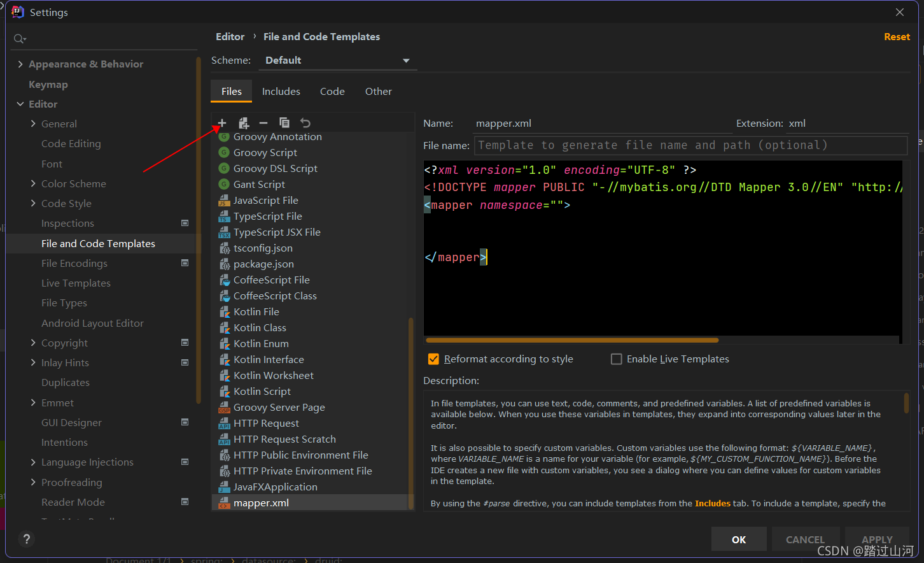Viewport: 924px width, 563px height.
Task: Collapse the Editor section
Action: click(20, 104)
